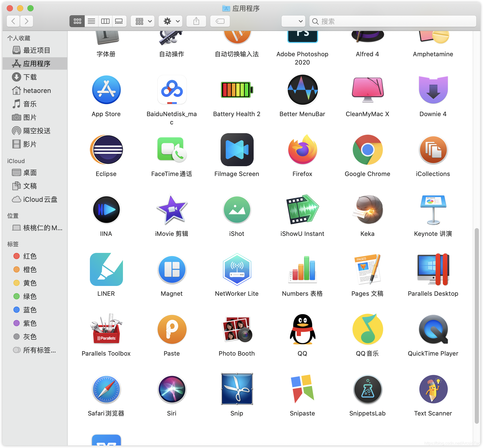Click the Share toolbar button
483x448 pixels.
196,21
